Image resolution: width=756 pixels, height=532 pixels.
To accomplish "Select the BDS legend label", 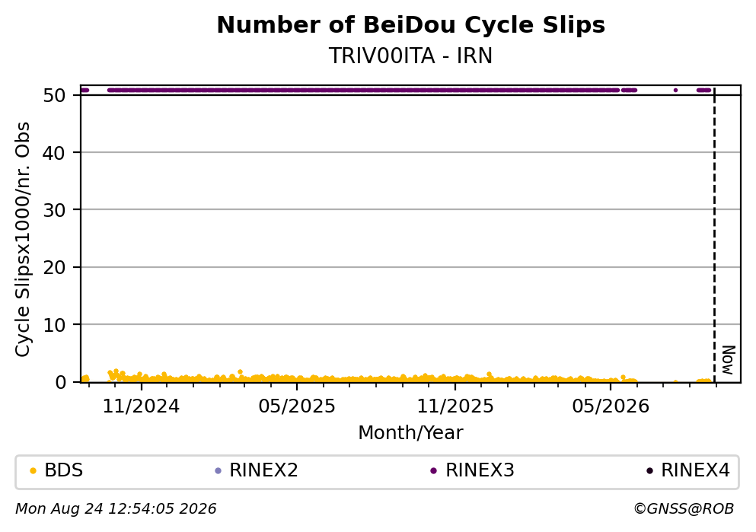I will click(x=64, y=470).
